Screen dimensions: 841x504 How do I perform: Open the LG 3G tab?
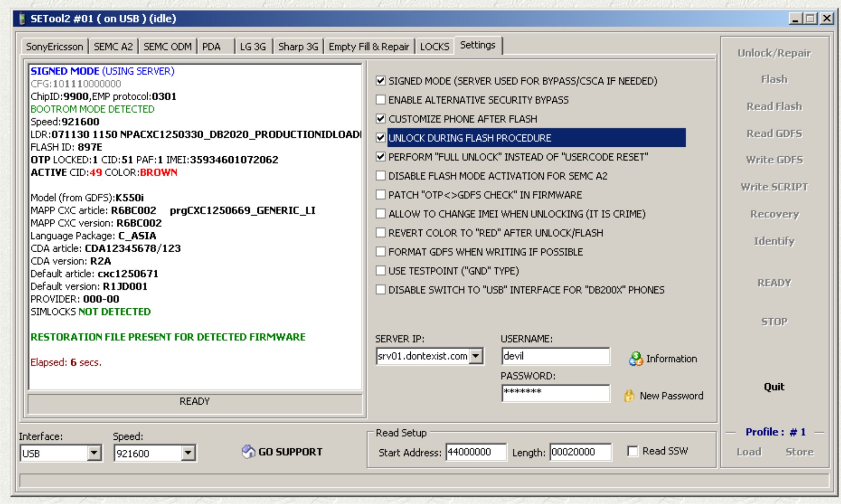(x=253, y=47)
